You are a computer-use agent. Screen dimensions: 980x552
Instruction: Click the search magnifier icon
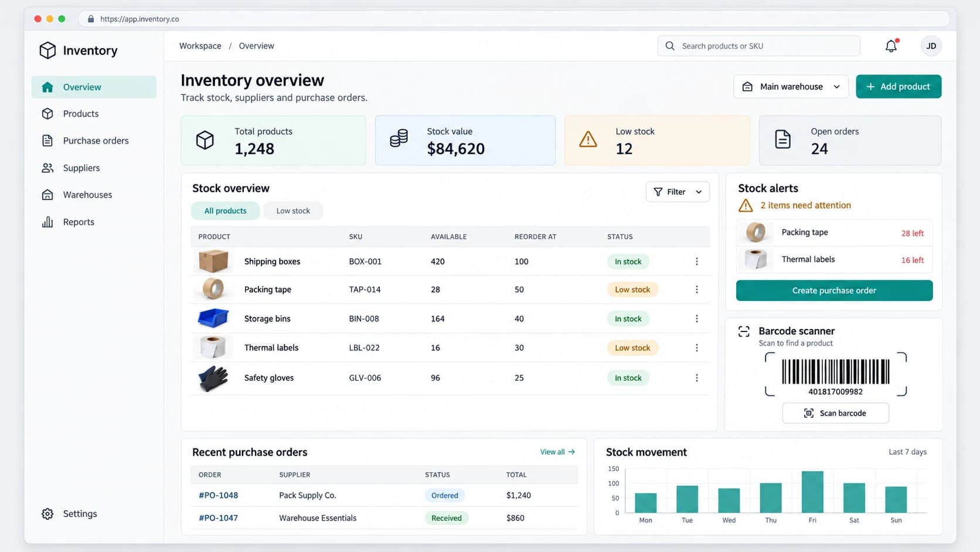(x=670, y=46)
